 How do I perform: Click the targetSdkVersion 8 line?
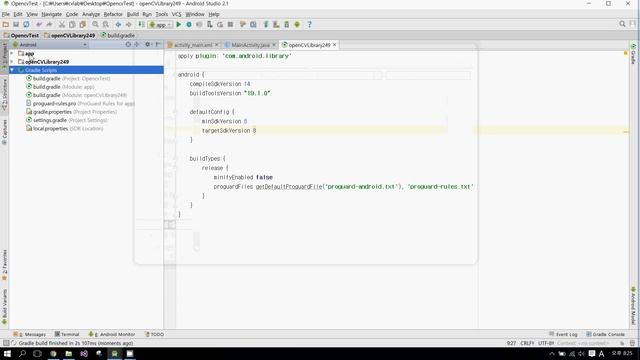coord(229,131)
